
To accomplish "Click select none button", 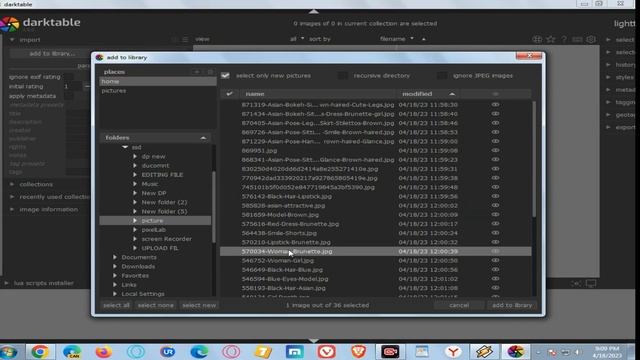I will pyautogui.click(x=156, y=305).
